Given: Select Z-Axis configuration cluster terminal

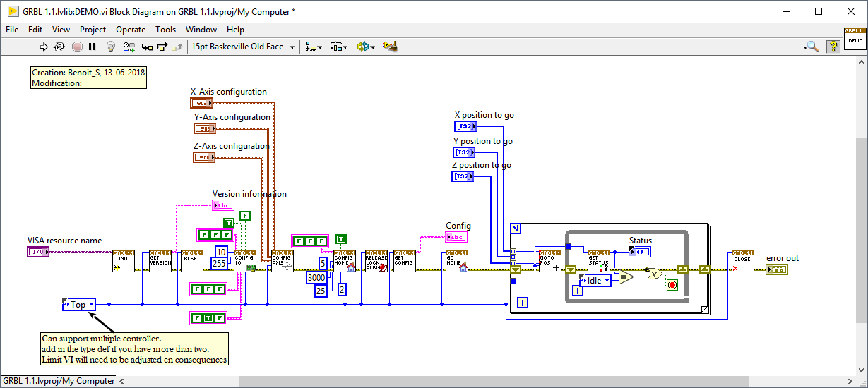Looking at the screenshot, I should click(204, 157).
